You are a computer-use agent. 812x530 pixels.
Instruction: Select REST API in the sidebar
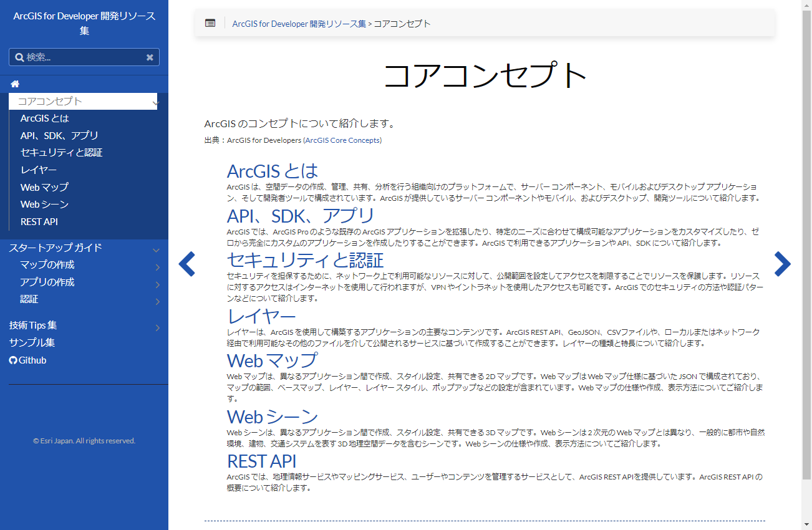point(39,222)
